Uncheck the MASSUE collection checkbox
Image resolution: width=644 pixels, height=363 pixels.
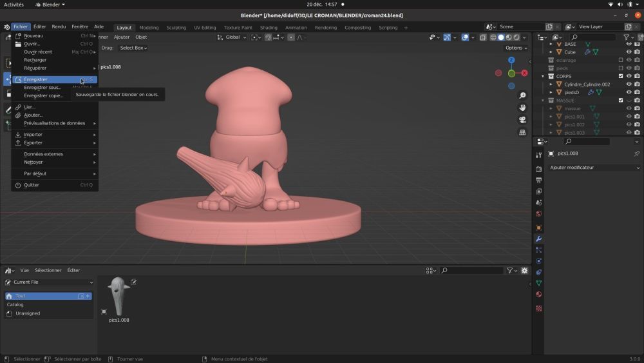click(x=621, y=101)
